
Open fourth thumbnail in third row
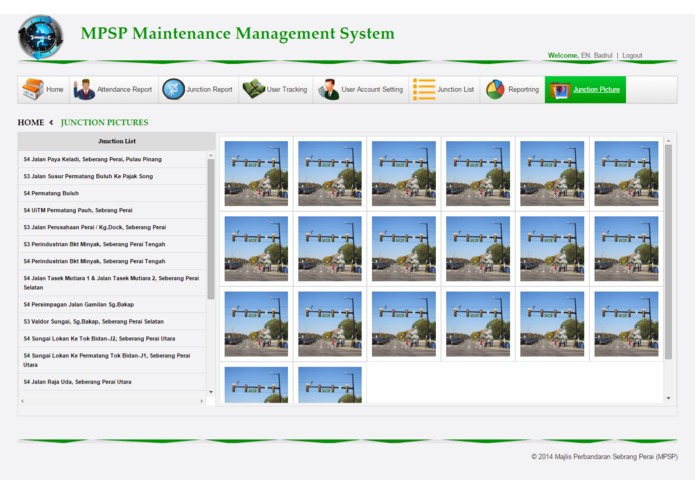point(478,324)
